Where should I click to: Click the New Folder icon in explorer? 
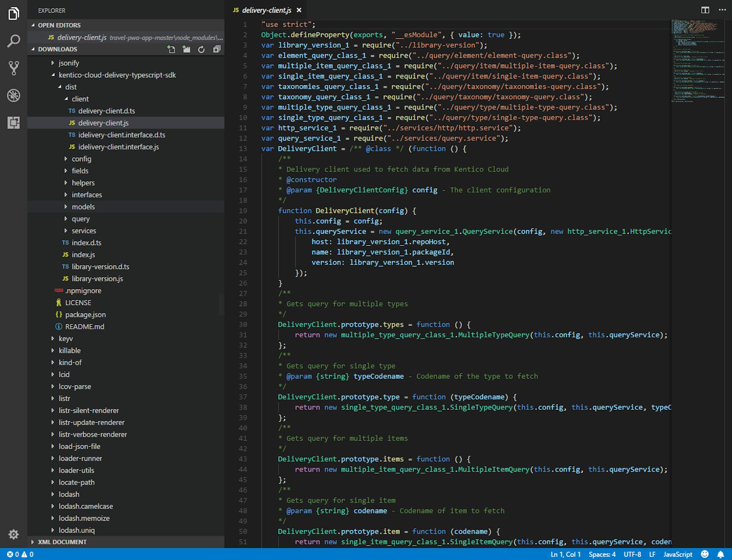186,49
